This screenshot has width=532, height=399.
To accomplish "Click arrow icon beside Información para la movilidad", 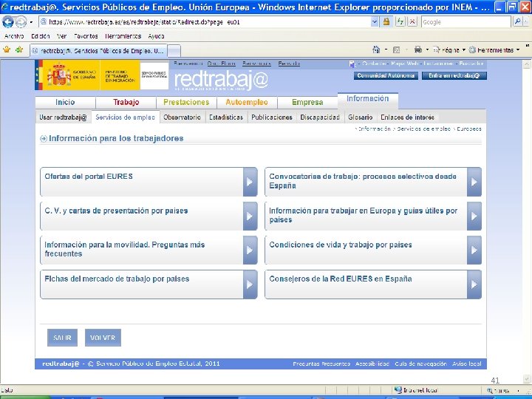I will [x=250, y=250].
